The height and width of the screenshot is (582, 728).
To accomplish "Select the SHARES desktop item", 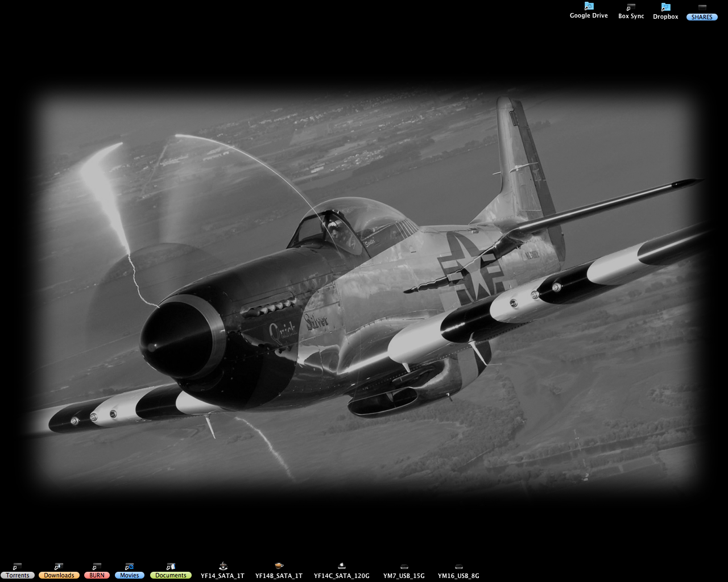I will pyautogui.click(x=702, y=7).
